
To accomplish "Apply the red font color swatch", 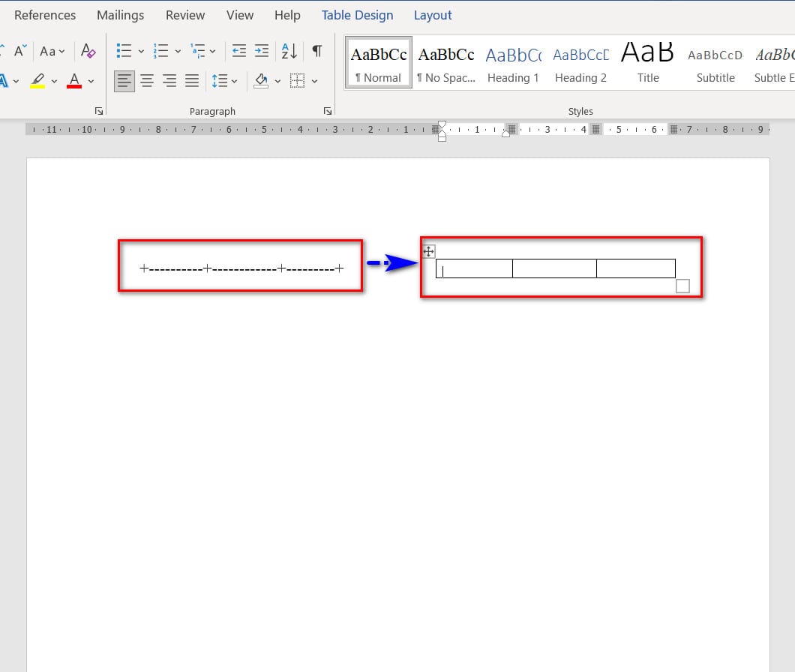I will [x=74, y=80].
